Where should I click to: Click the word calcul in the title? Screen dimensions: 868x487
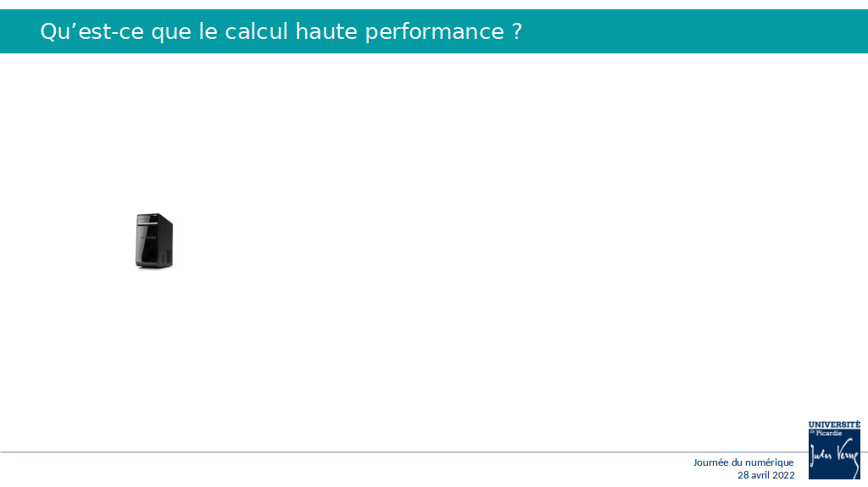point(256,31)
